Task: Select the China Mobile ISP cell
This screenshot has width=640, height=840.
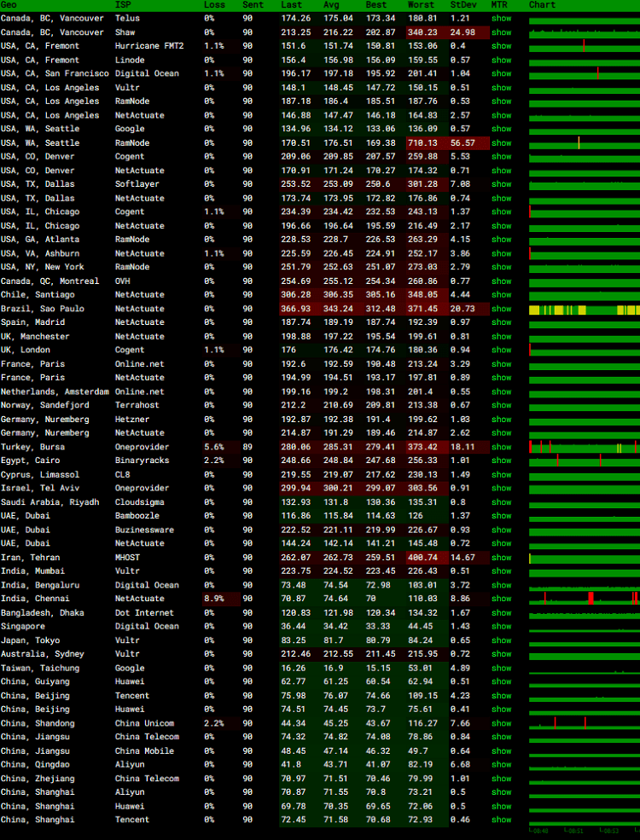Action: 144,751
